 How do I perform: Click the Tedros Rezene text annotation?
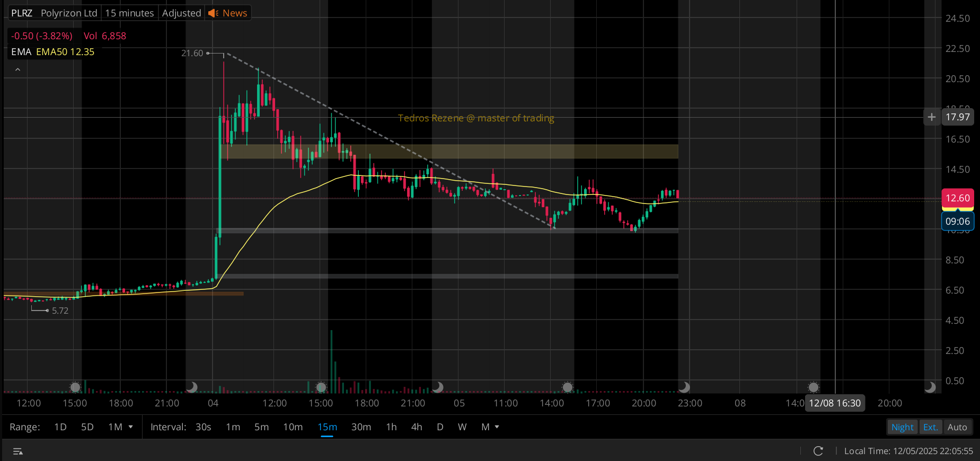(x=476, y=118)
